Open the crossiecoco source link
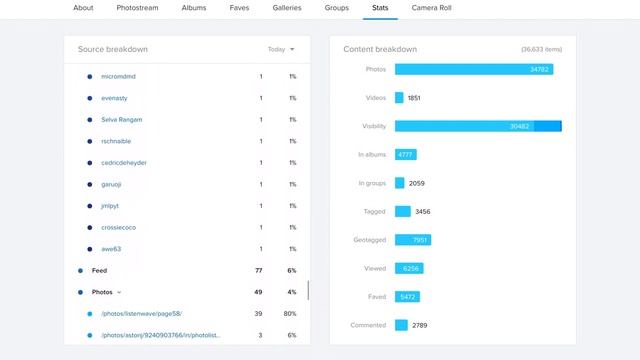640x360 pixels. click(118, 227)
